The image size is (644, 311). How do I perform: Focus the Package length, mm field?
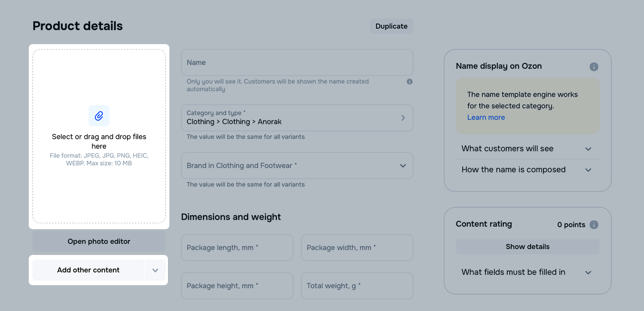(237, 248)
